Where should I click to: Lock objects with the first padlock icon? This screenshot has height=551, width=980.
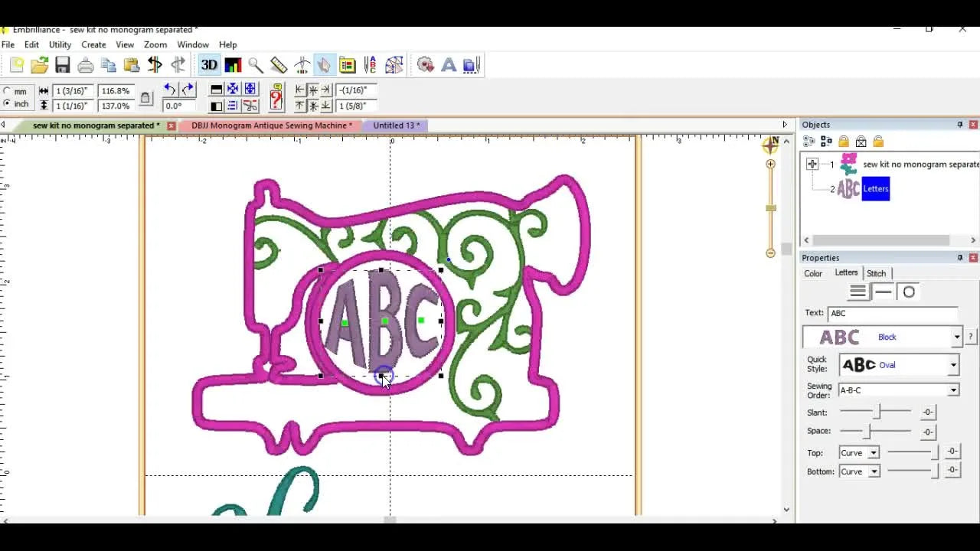(844, 142)
